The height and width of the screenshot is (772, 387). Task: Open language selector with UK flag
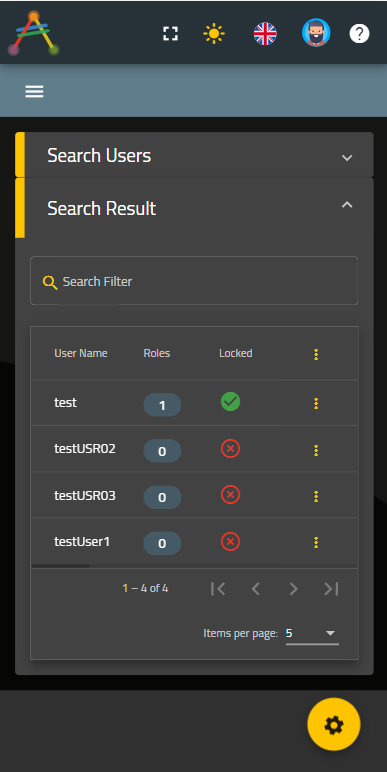point(265,33)
